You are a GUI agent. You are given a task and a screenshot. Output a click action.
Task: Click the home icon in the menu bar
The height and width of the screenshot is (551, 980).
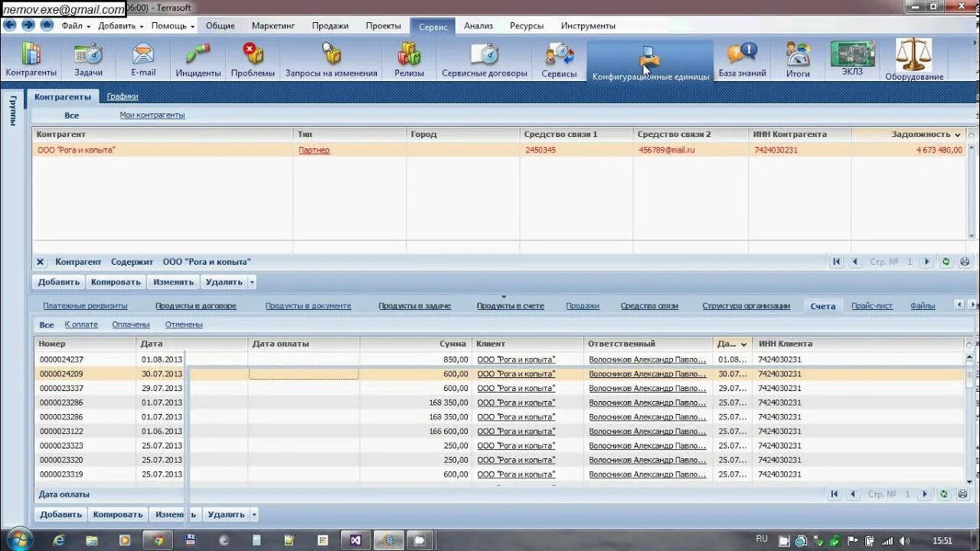pyautogui.click(x=47, y=25)
